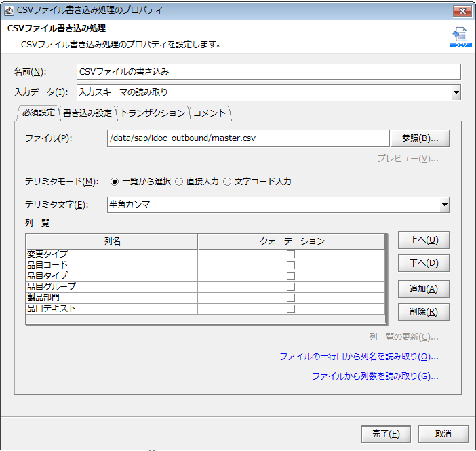Screen dimensions: 476x451
Task: Open the トランザクション tab
Action: click(x=153, y=113)
